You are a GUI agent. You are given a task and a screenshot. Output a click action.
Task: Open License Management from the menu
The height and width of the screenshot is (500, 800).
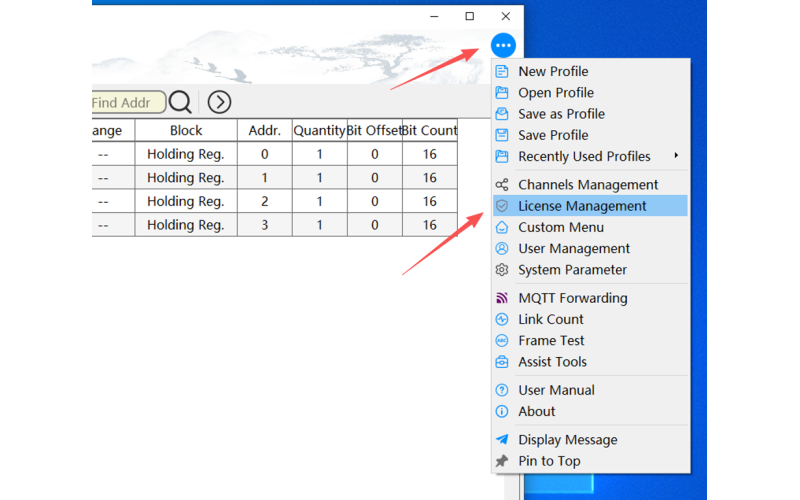tap(590, 206)
